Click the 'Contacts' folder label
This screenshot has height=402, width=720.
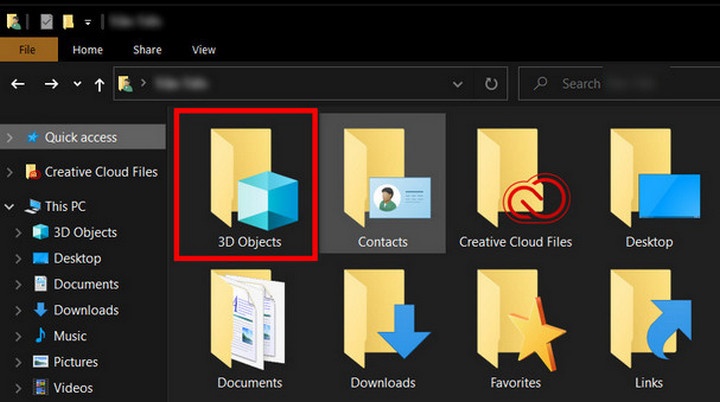click(382, 242)
